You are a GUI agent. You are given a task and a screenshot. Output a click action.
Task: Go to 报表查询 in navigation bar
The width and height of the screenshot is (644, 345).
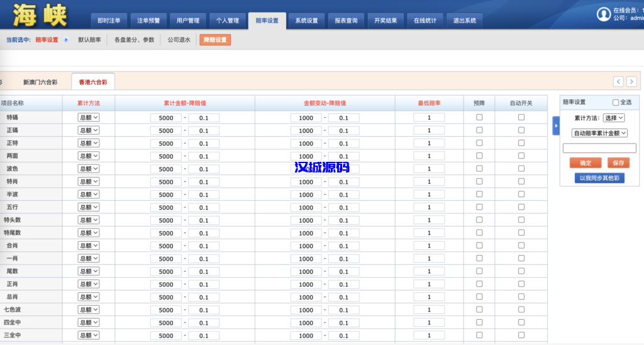click(x=346, y=21)
